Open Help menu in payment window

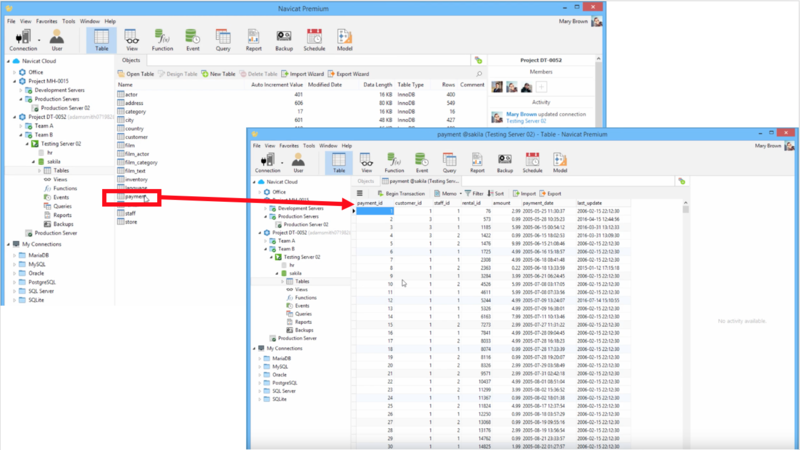(x=347, y=146)
